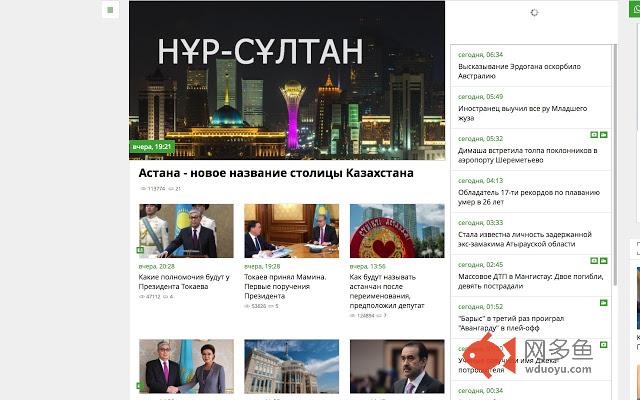640x400 pixels.
Task: Click the 113774 view count
Action: coord(156,189)
